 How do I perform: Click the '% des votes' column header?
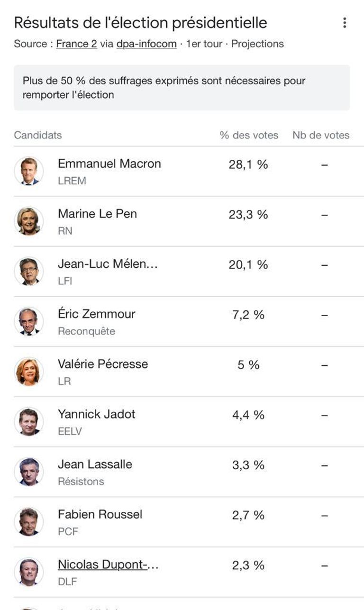249,135
